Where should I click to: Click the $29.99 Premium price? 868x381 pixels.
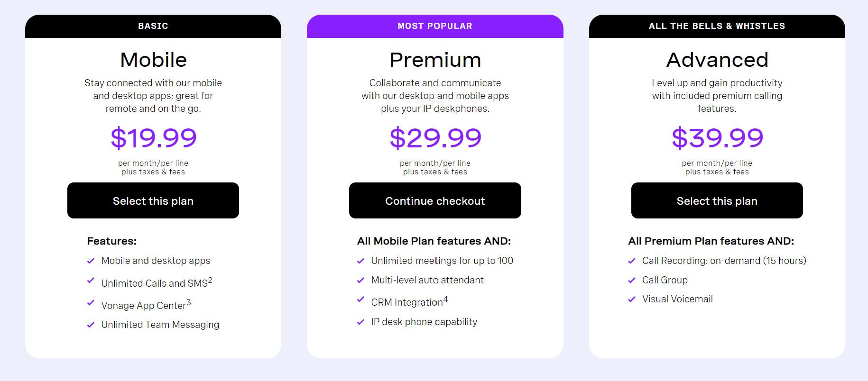(435, 138)
